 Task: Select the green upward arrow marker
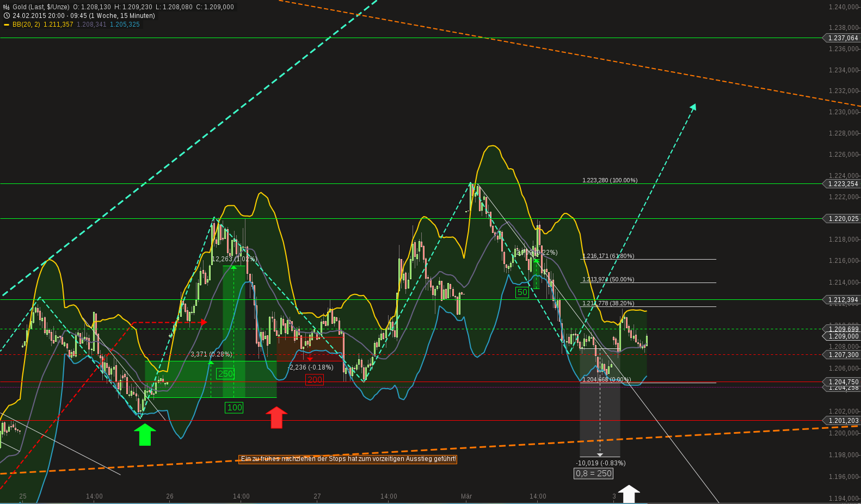coord(145,435)
